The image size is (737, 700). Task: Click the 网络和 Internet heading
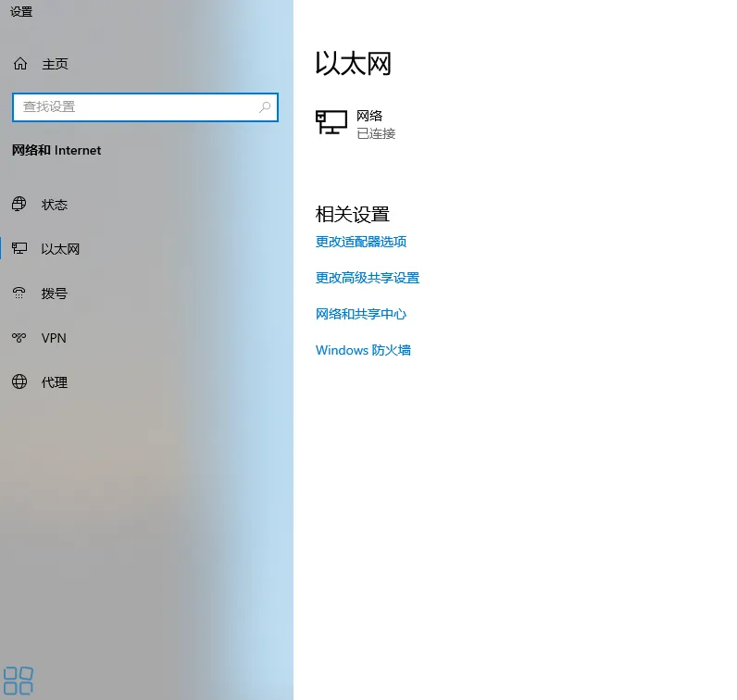point(56,150)
